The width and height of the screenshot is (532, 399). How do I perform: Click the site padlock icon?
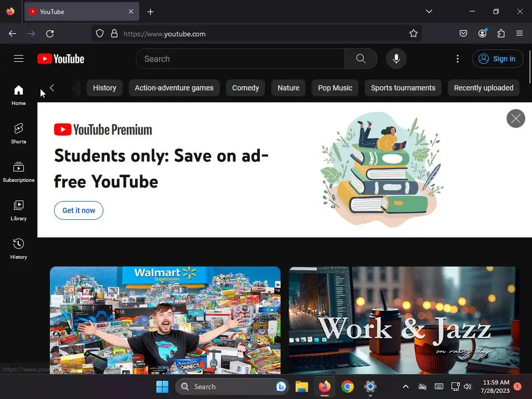(114, 34)
